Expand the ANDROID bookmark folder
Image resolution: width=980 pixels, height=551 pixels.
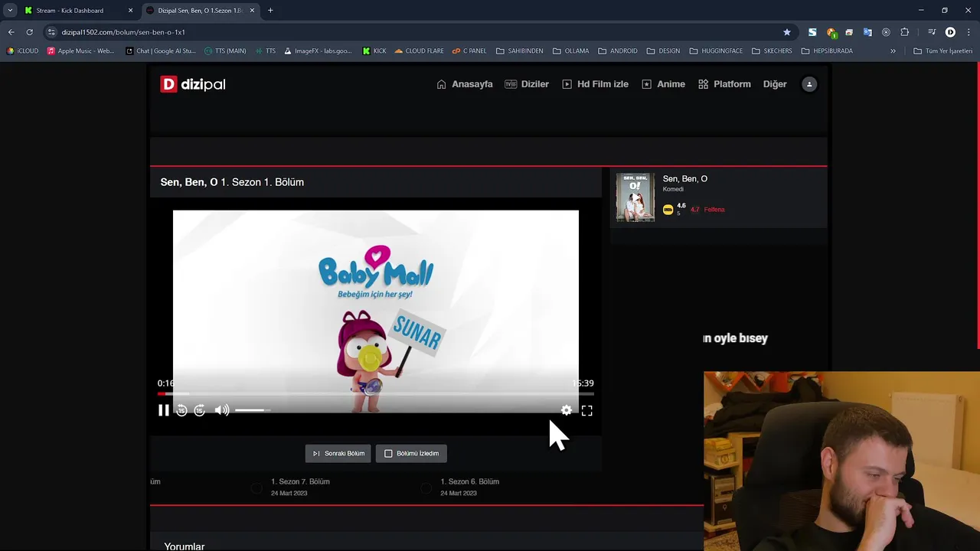[618, 51]
